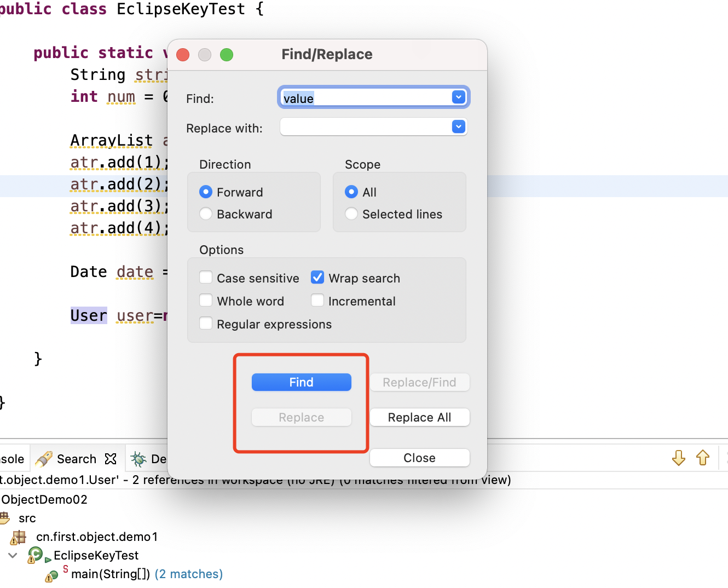Screen dimensions: 728x588
Task: Close the Search view tab via X icon
Action: coord(111,459)
